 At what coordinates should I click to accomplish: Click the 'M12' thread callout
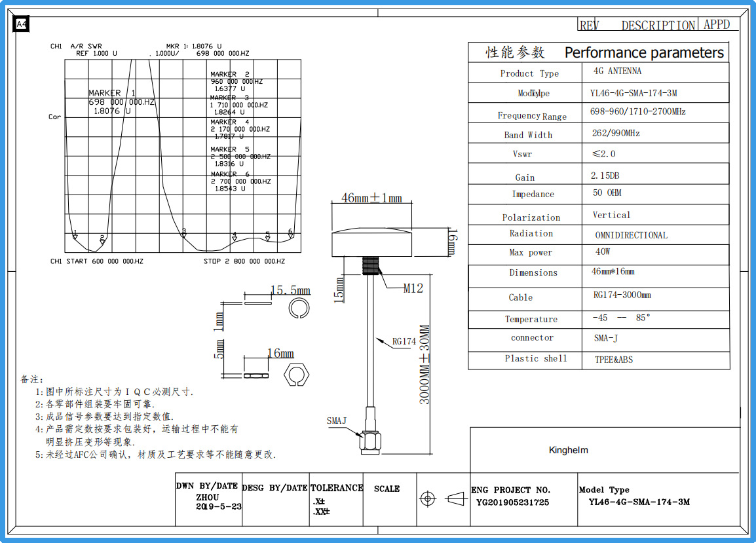(413, 288)
